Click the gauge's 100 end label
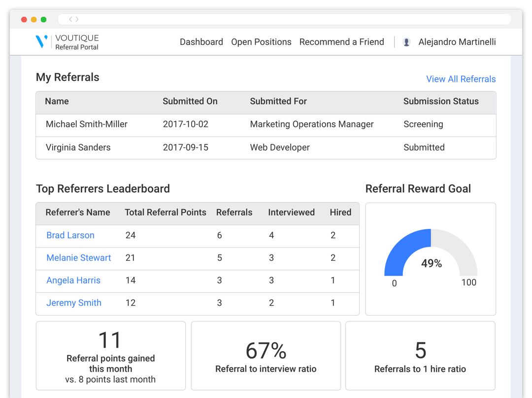The image size is (532, 398). (469, 283)
